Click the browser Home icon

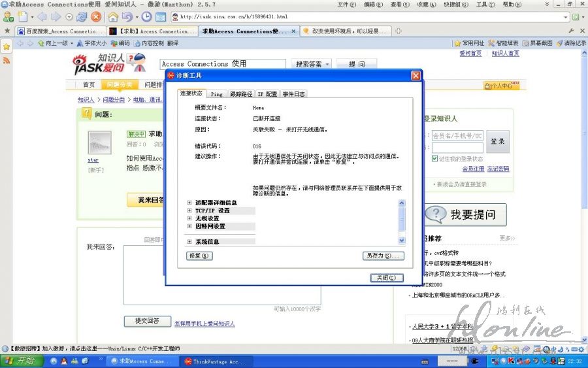(113, 16)
